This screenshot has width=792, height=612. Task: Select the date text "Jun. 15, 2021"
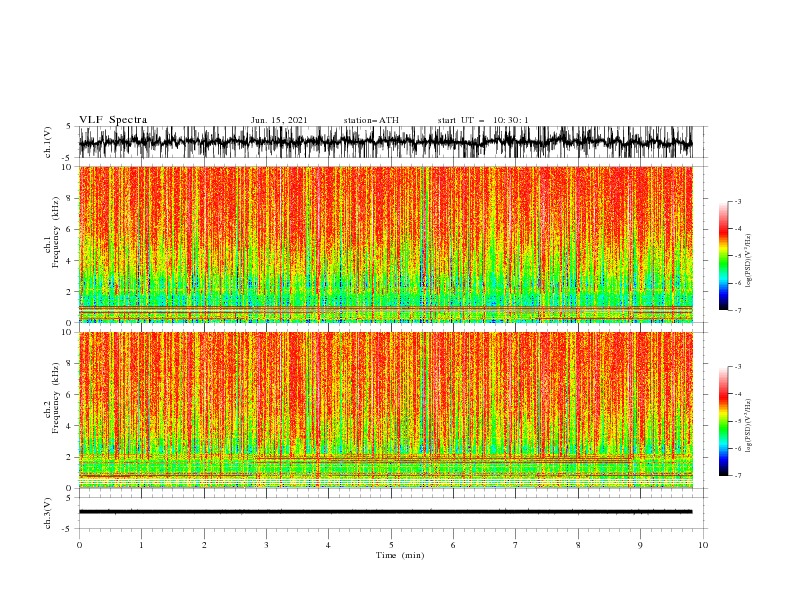(x=279, y=120)
